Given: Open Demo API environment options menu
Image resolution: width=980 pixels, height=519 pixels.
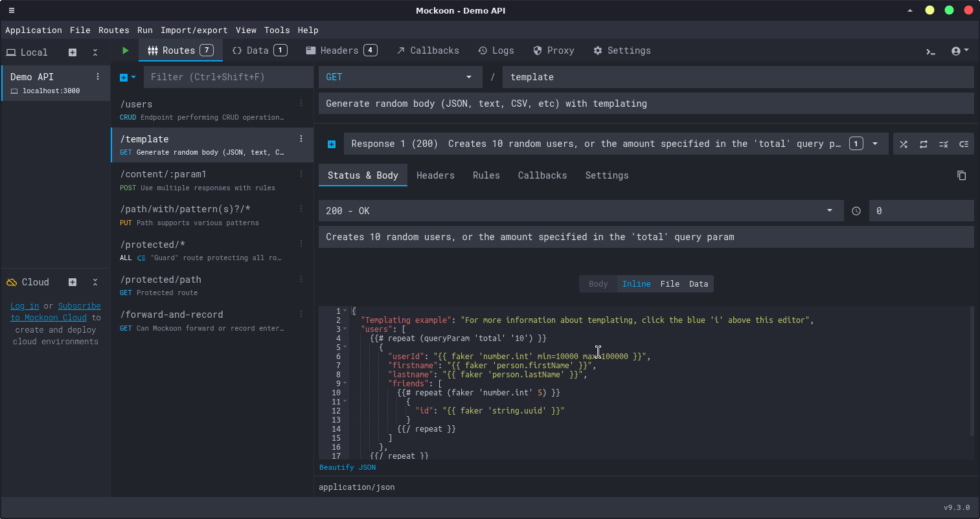Looking at the screenshot, I should tap(98, 76).
